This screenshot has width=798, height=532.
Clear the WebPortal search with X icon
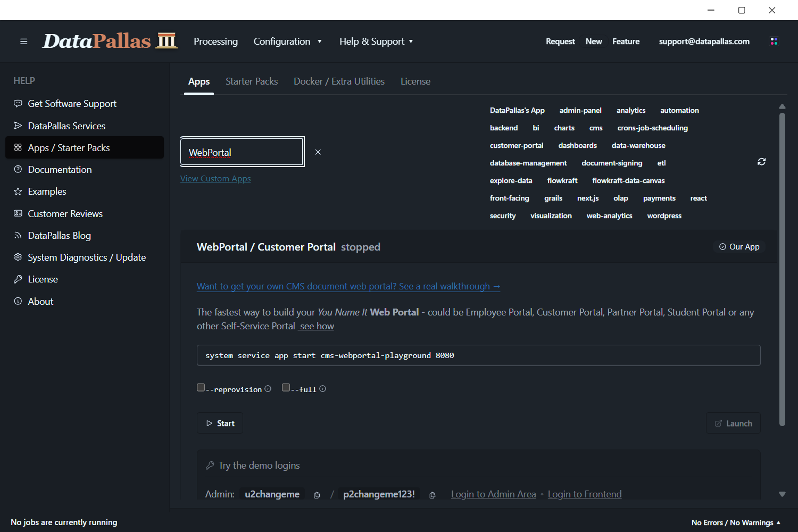(318, 152)
